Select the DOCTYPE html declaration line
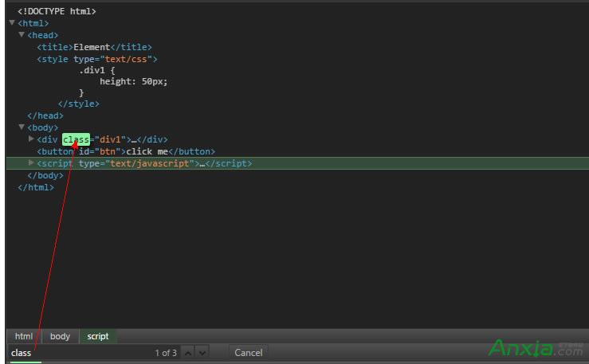Image resolution: width=589 pixels, height=364 pixels. 57,12
